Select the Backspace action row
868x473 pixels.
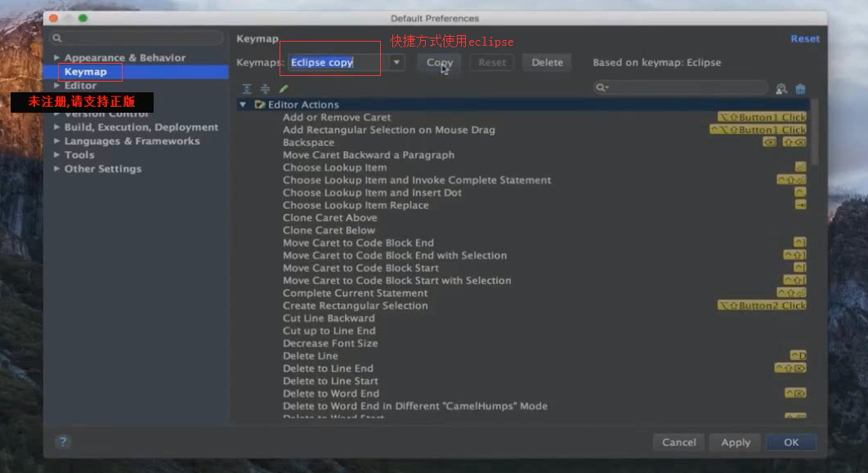click(x=308, y=142)
